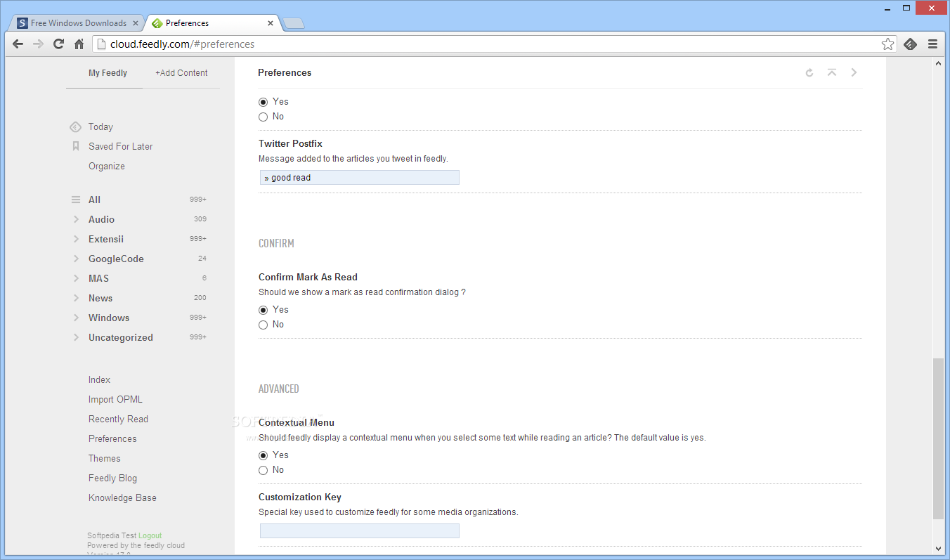Open Preferences link in sidebar
This screenshot has width=950, height=560.
click(x=112, y=438)
